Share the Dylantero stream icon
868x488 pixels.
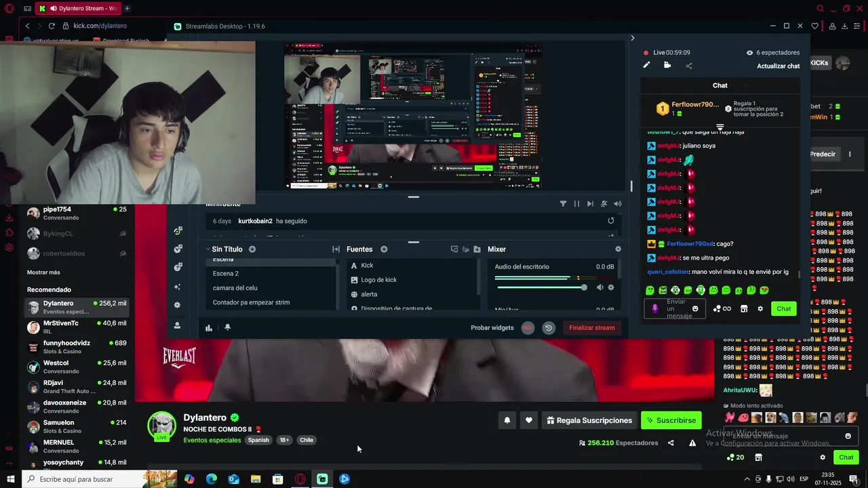[671, 443]
